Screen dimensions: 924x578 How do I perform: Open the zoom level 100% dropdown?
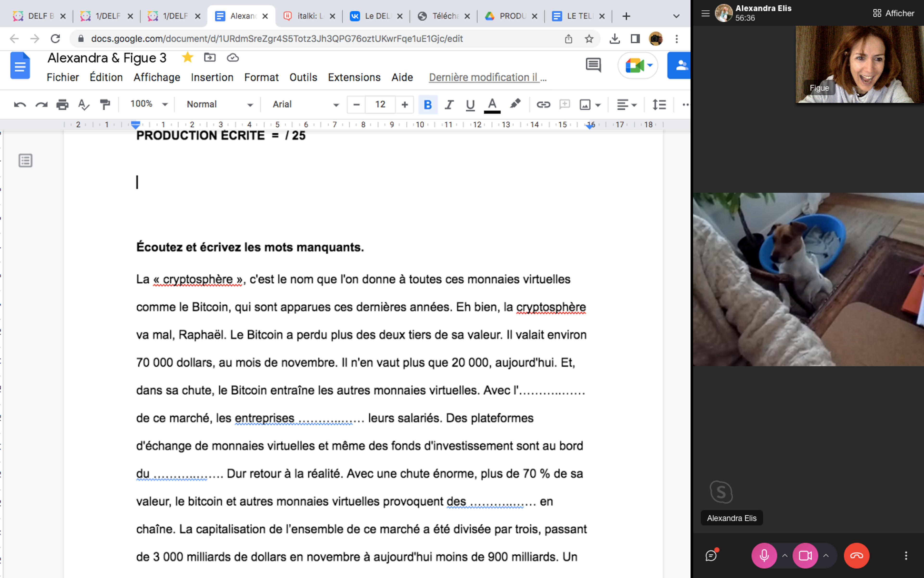coord(148,104)
